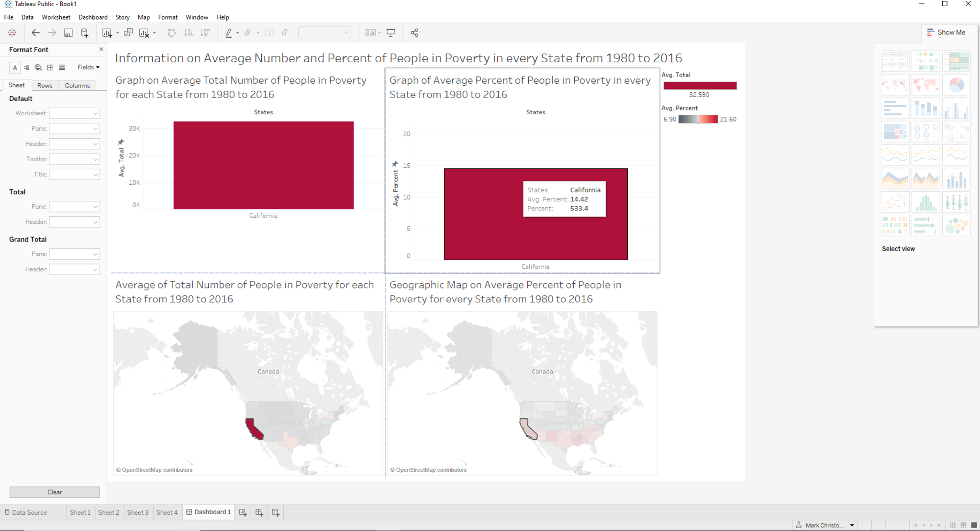Click the Duplicate worksheet icon
Screen dimensions: 980x531
tap(128, 33)
